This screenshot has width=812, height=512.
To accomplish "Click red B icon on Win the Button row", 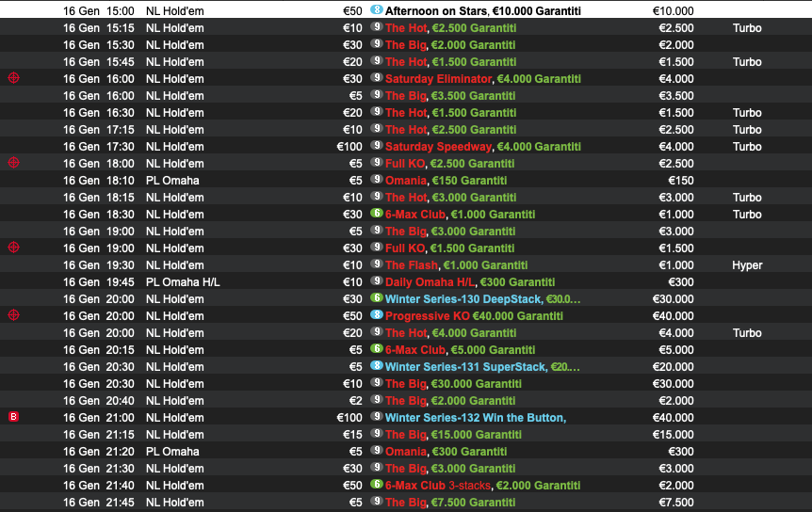I will 14,417.
